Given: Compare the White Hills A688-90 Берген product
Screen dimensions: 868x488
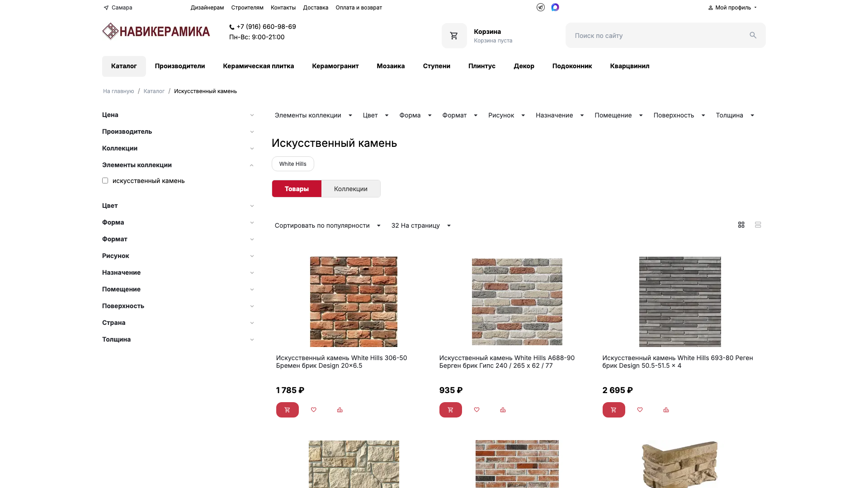Looking at the screenshot, I should [503, 410].
